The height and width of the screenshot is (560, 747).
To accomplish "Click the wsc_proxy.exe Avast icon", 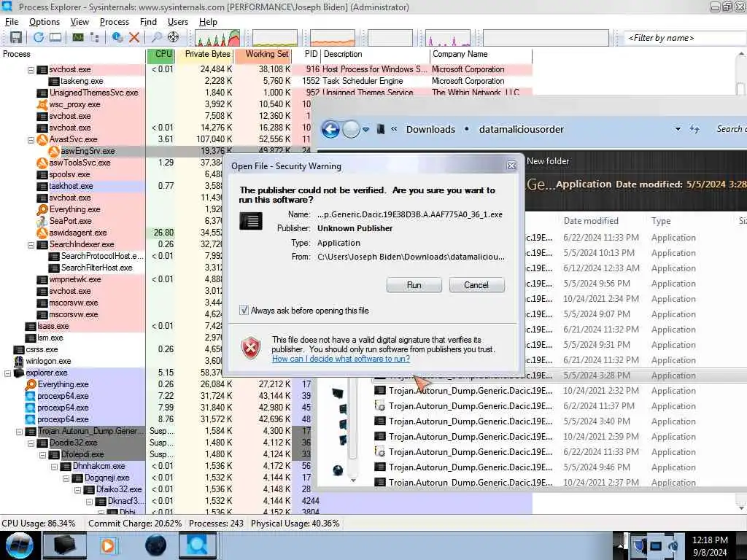I will click(42, 104).
